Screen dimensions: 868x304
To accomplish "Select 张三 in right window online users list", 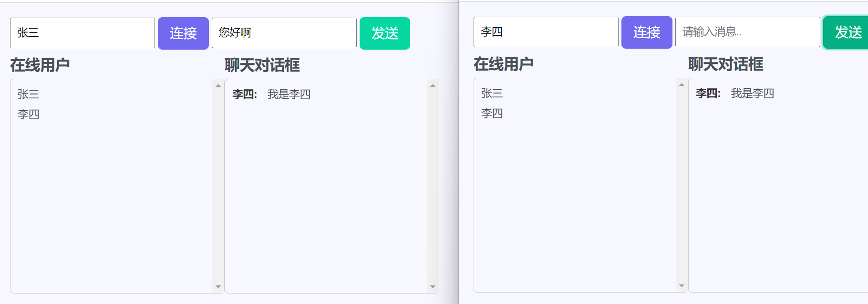I will (x=492, y=93).
